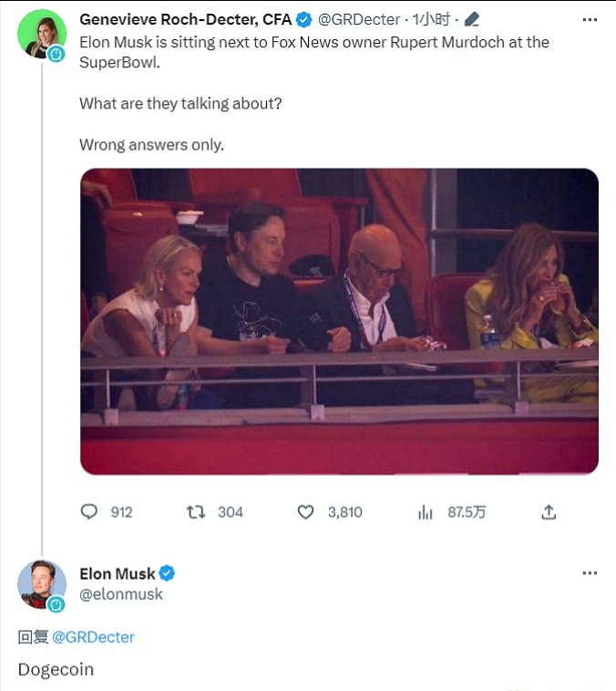Click Elon Musk's blue verified badge

[168, 573]
